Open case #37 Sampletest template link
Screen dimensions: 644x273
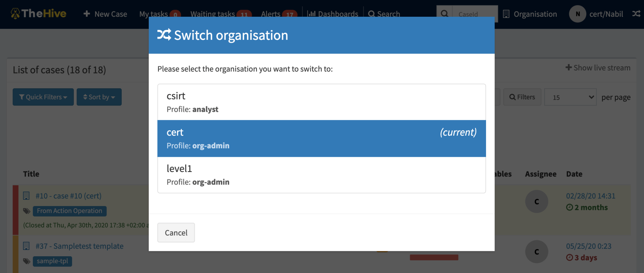point(79,246)
